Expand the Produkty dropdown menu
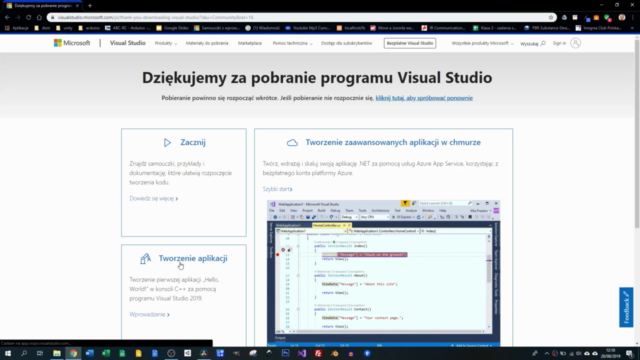The height and width of the screenshot is (360, 640). [165, 43]
